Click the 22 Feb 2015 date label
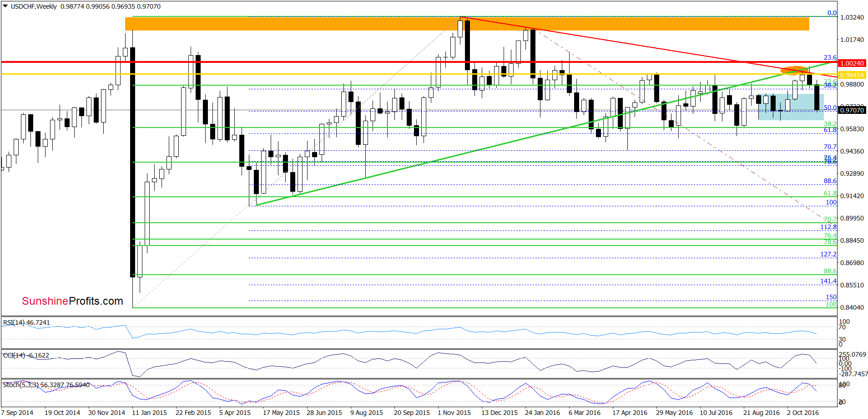The height and width of the screenshot is (419, 868). (193, 413)
